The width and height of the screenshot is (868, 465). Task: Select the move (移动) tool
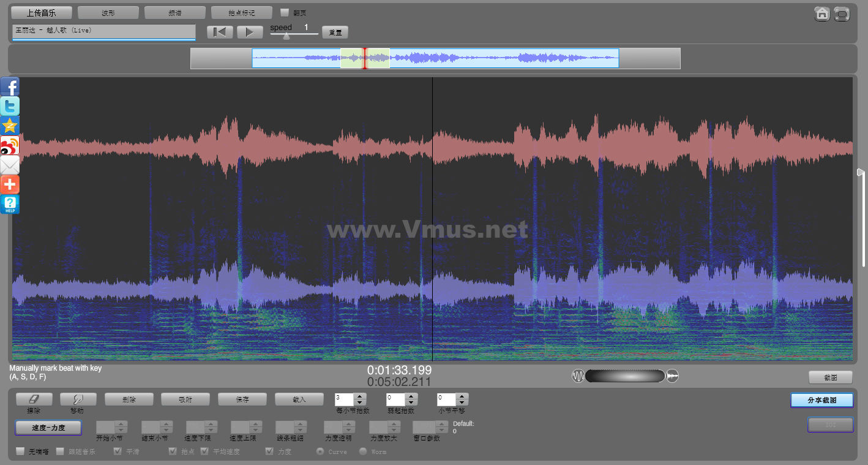point(77,399)
